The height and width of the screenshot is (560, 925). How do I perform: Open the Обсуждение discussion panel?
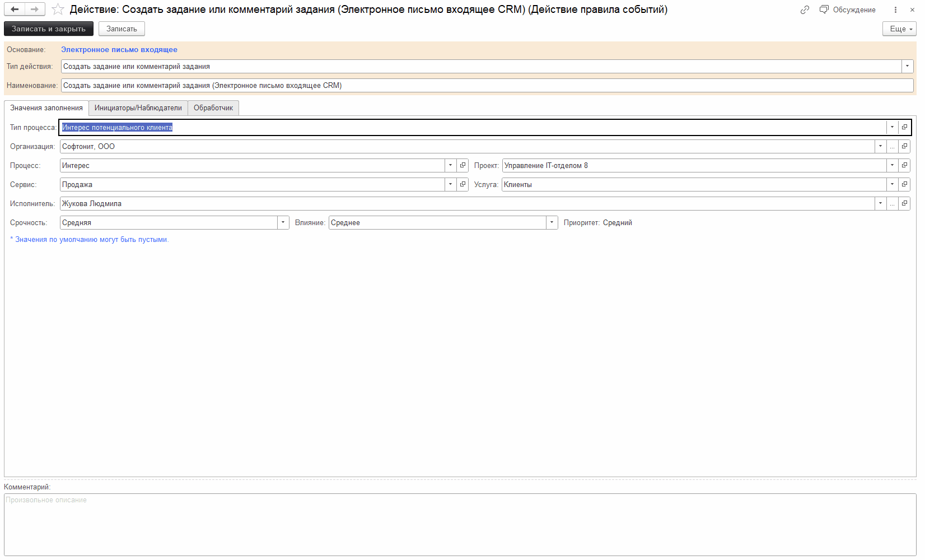pyautogui.click(x=848, y=10)
